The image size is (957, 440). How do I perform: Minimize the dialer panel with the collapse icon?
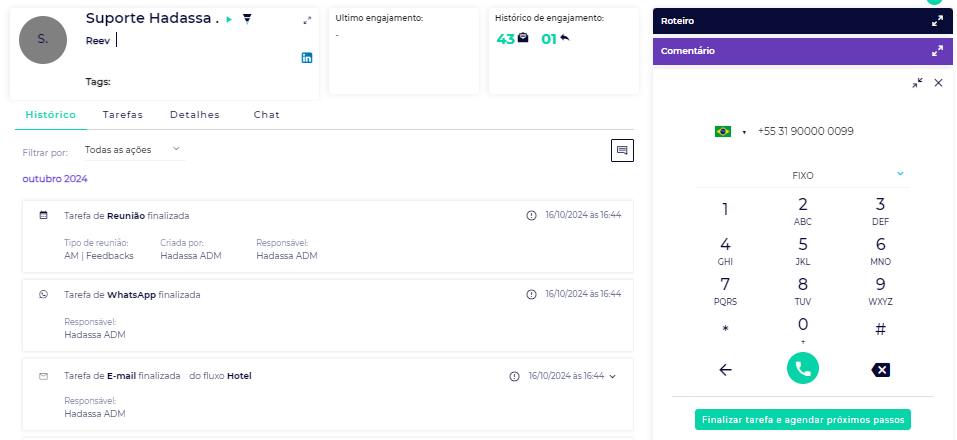917,83
